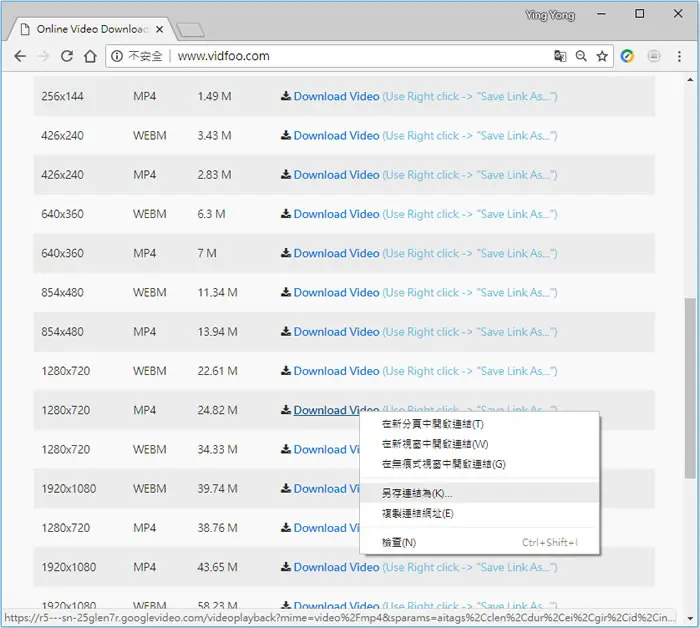Click the colorful circular extension icon
This screenshot has width=700, height=628.
pos(627,56)
